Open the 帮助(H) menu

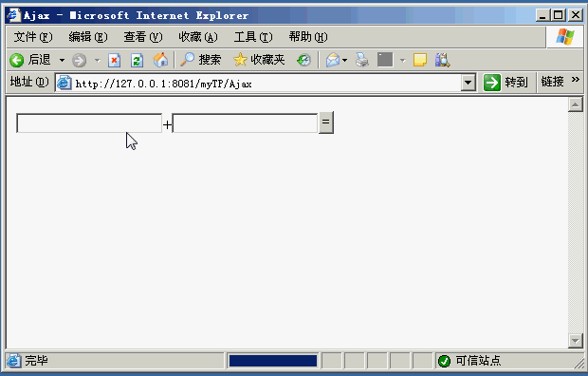click(x=308, y=37)
